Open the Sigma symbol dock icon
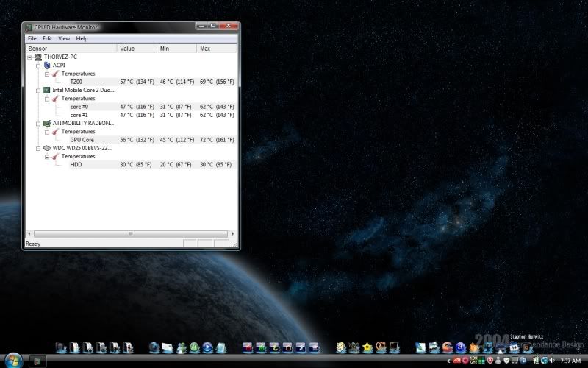Image resolution: width=588 pixels, height=368 pixels. click(x=301, y=347)
